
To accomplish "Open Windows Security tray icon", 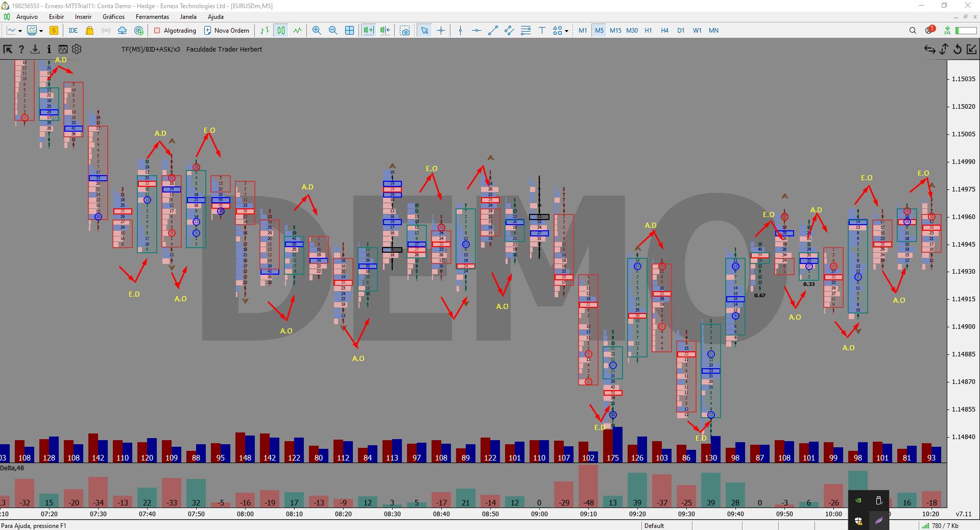I will [858, 521].
